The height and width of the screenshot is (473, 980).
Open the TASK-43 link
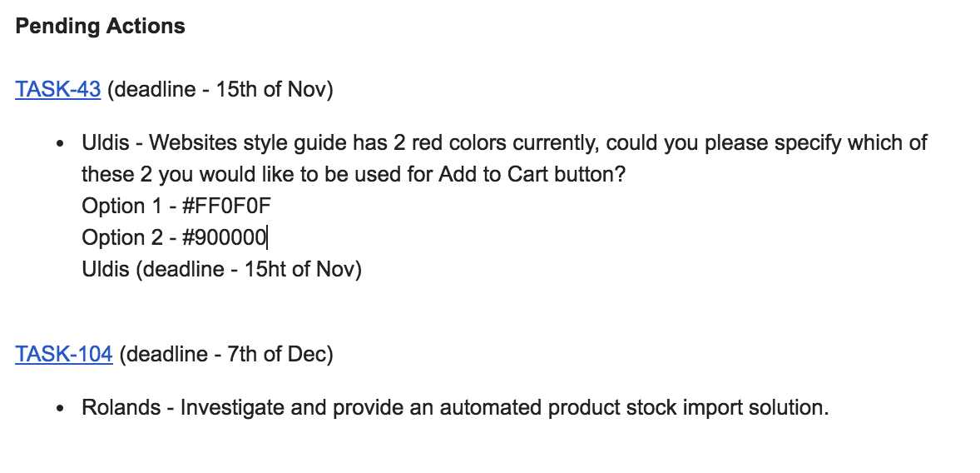(x=57, y=89)
